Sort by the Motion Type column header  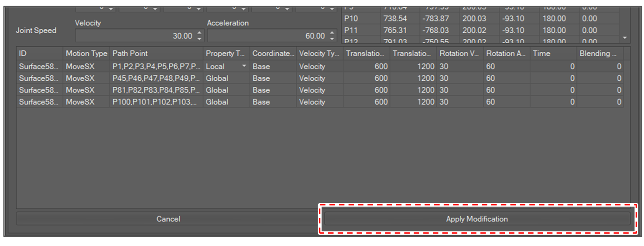[x=86, y=54]
